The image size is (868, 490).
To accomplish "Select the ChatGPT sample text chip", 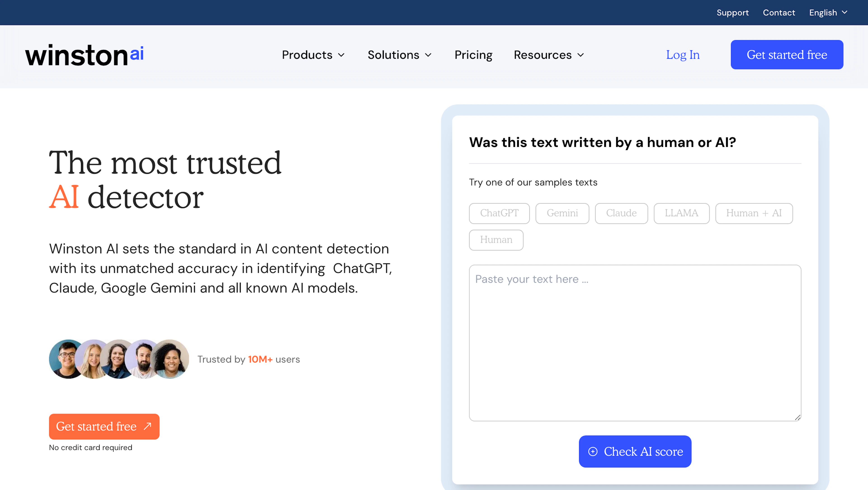I will tap(499, 213).
